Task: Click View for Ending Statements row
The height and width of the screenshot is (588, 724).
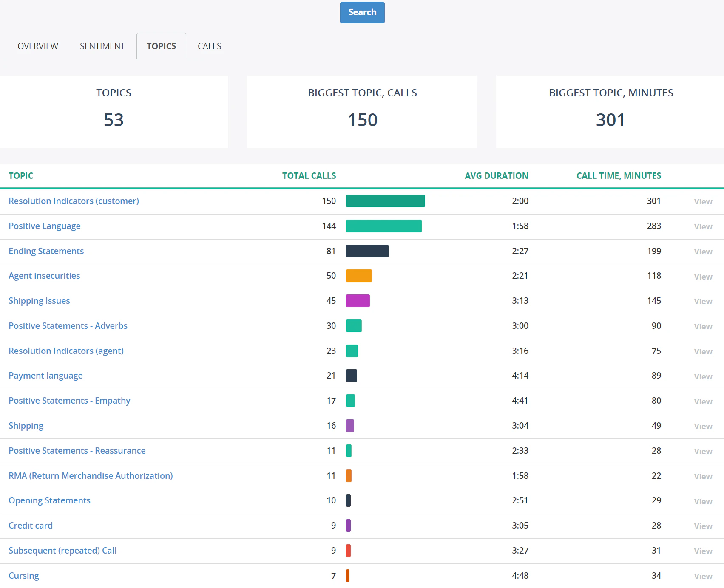Action: pyautogui.click(x=703, y=252)
